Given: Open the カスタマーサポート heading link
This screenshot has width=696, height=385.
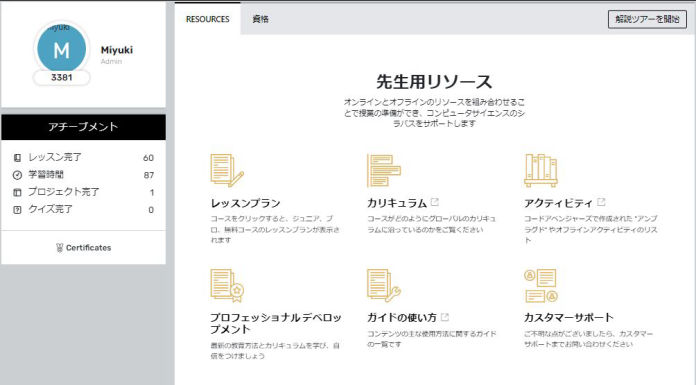Looking at the screenshot, I should coord(569,318).
